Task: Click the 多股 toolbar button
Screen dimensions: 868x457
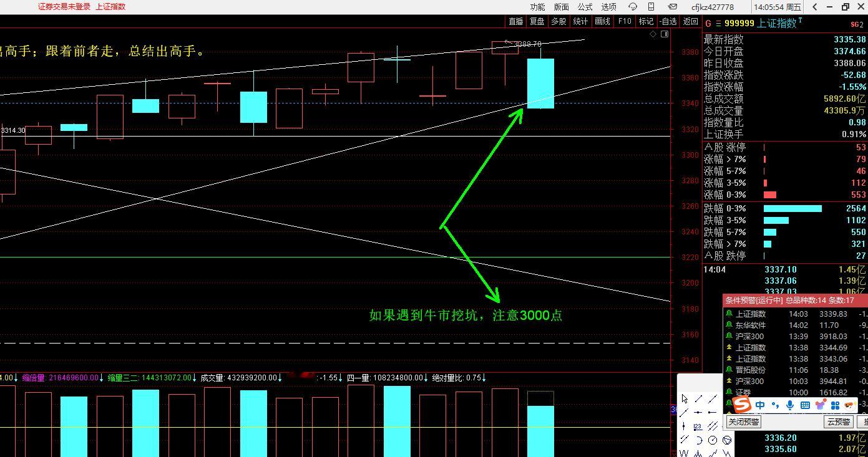Action: click(x=558, y=21)
